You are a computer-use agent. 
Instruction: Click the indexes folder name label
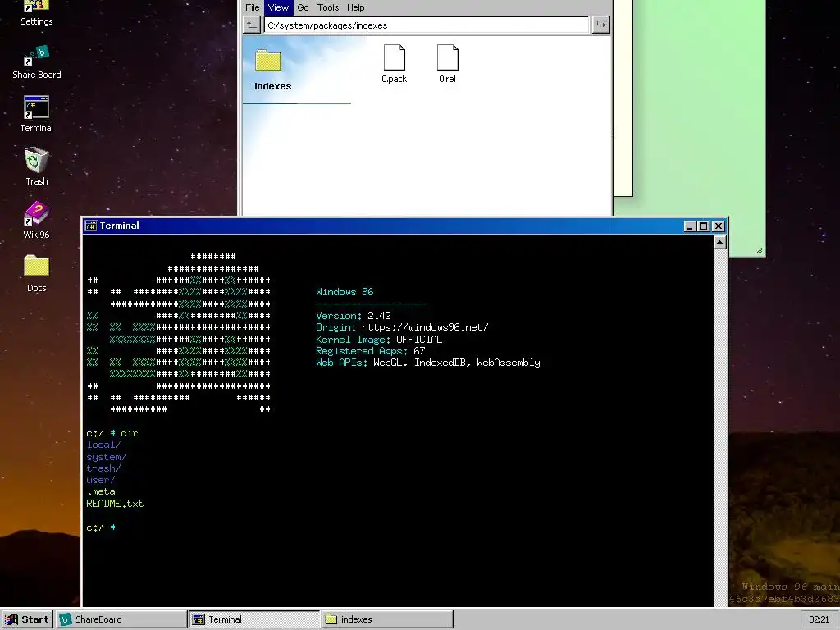pyautogui.click(x=272, y=86)
